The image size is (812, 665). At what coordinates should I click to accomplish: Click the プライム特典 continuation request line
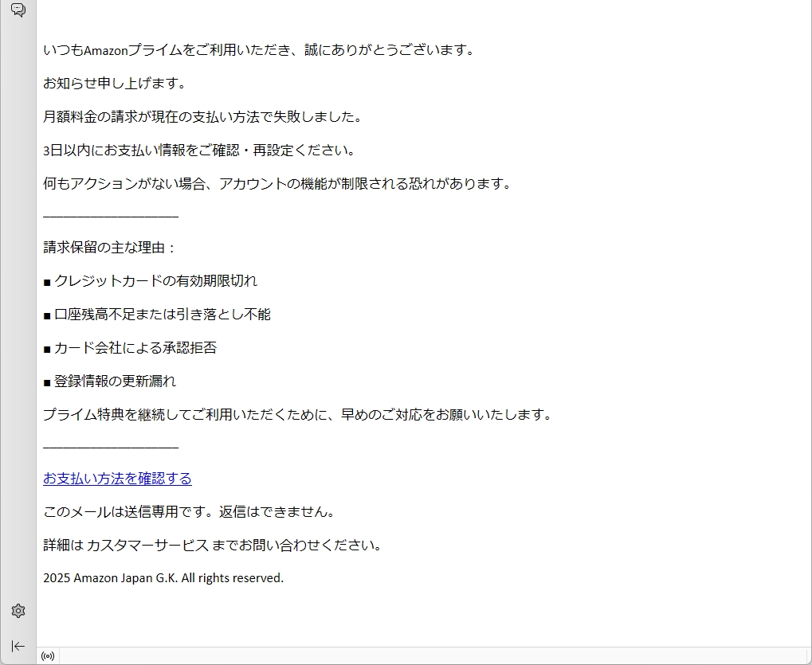pos(296,415)
